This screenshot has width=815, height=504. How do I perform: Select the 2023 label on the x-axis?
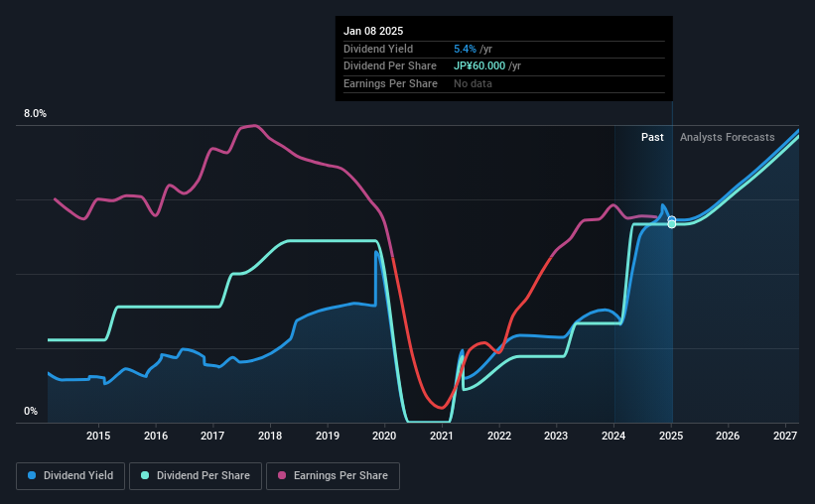pos(556,436)
